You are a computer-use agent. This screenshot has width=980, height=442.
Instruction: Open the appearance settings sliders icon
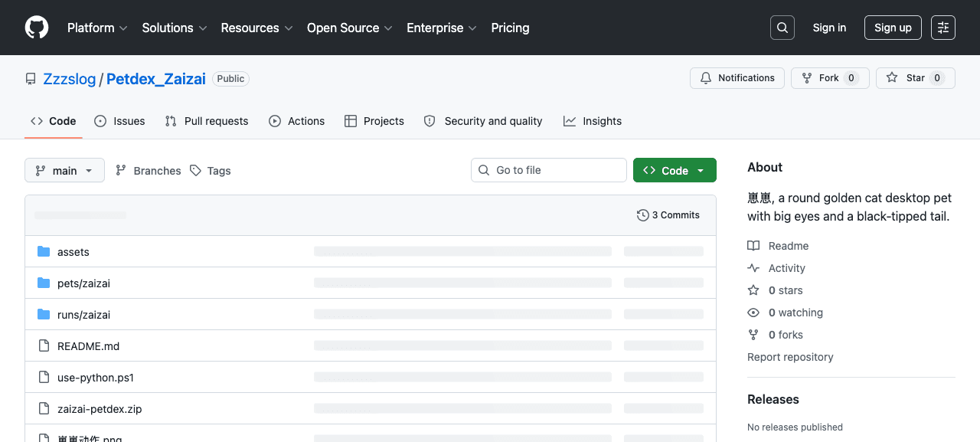coord(943,28)
